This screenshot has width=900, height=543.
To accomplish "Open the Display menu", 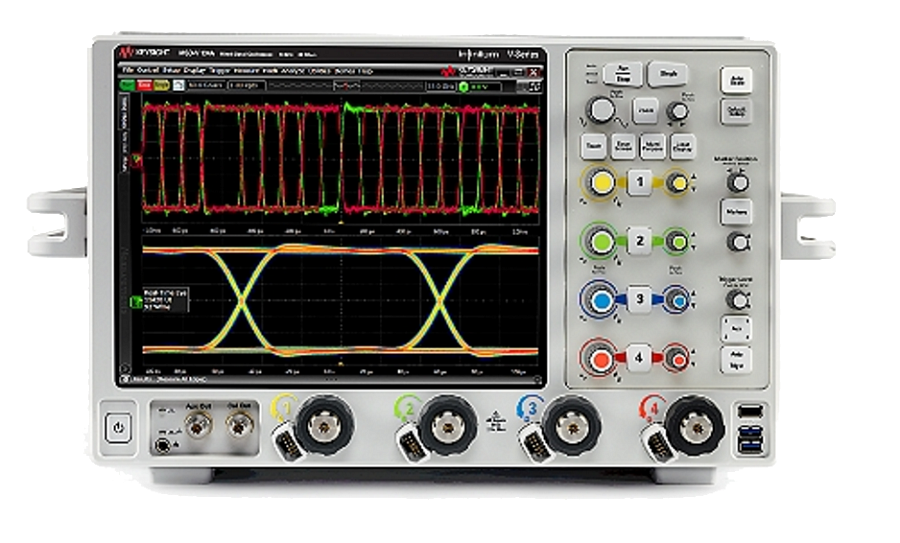I will click(x=194, y=71).
